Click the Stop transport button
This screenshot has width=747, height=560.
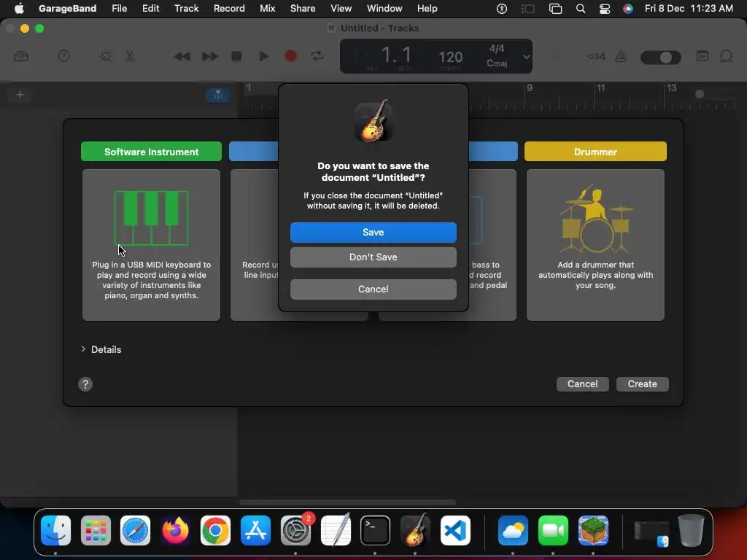coord(236,56)
